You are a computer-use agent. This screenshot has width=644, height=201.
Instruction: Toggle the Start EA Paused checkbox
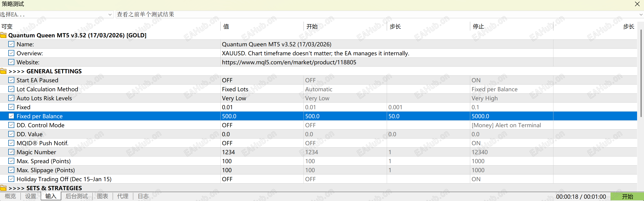coord(11,80)
